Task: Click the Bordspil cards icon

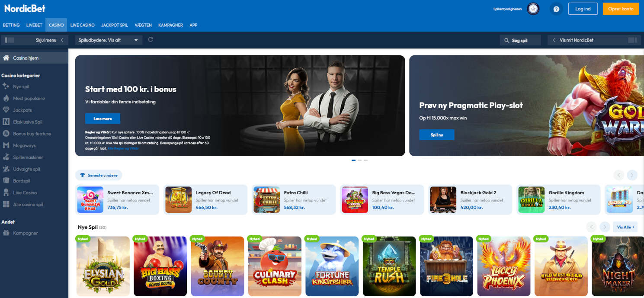Action: (x=6, y=181)
